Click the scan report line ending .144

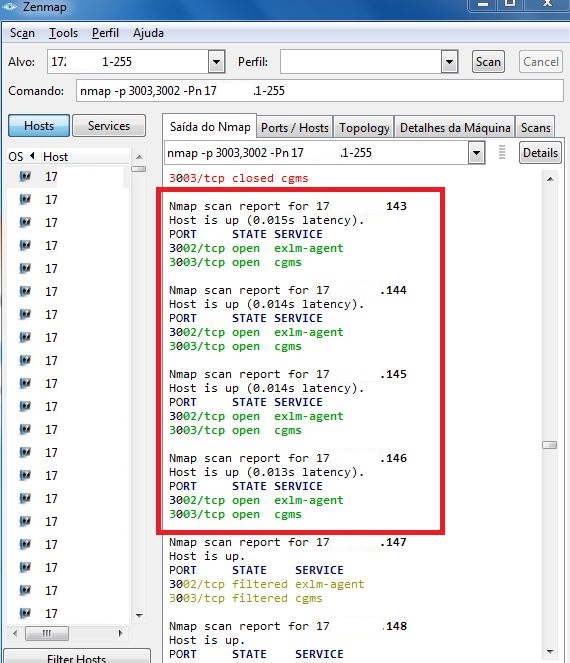(288, 290)
